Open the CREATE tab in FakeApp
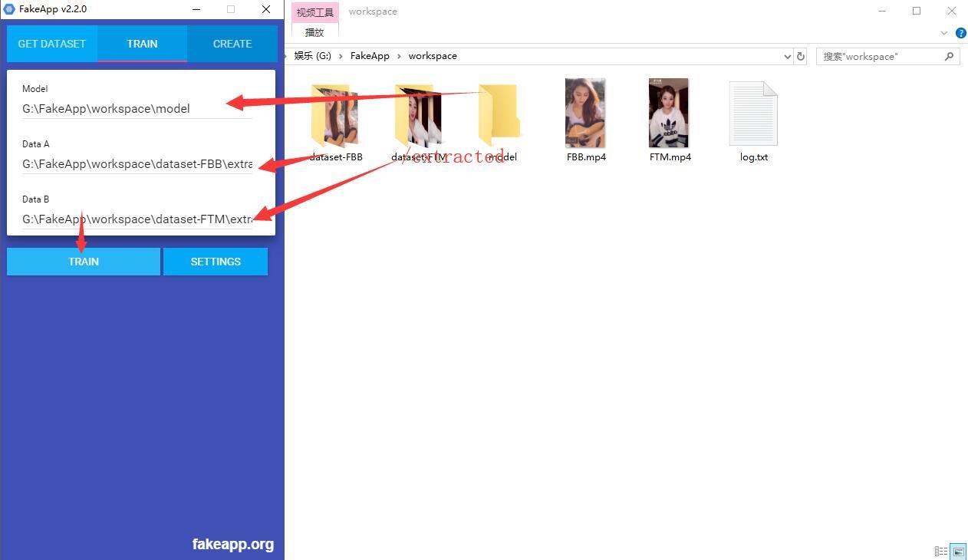This screenshot has height=560, width=968. point(232,44)
